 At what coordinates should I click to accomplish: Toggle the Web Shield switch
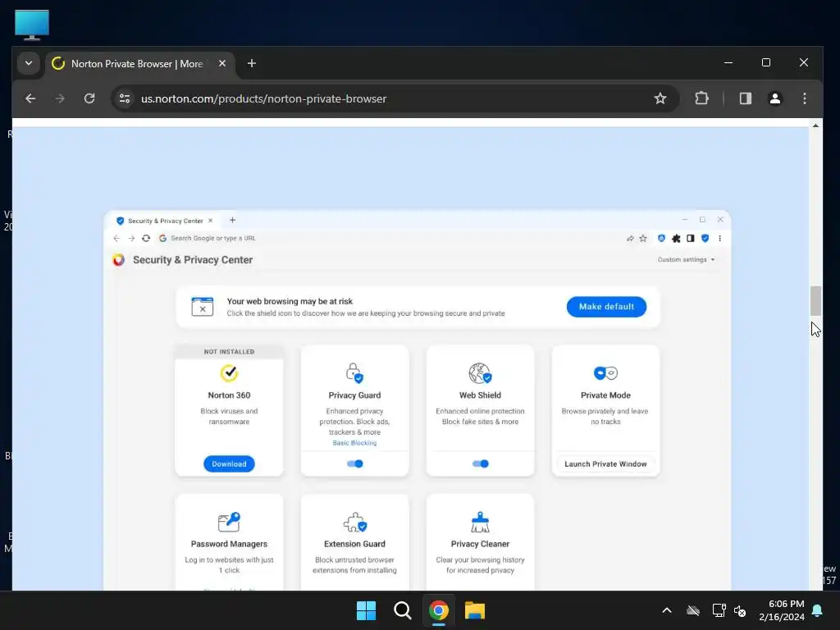click(x=481, y=464)
